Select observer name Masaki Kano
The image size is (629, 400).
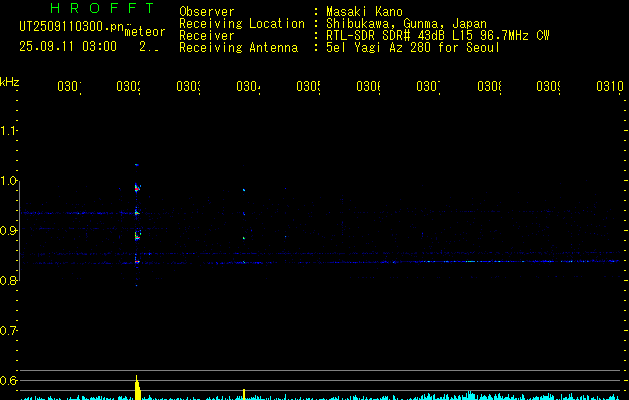coord(364,12)
